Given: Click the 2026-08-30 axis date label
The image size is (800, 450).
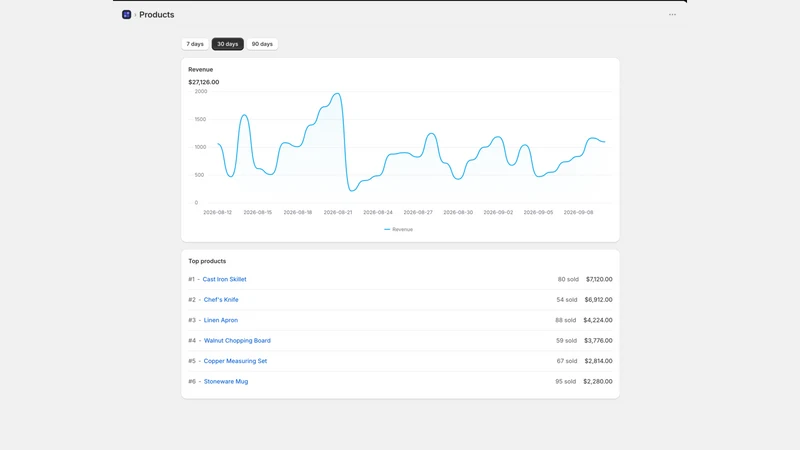Looking at the screenshot, I should [x=458, y=212].
